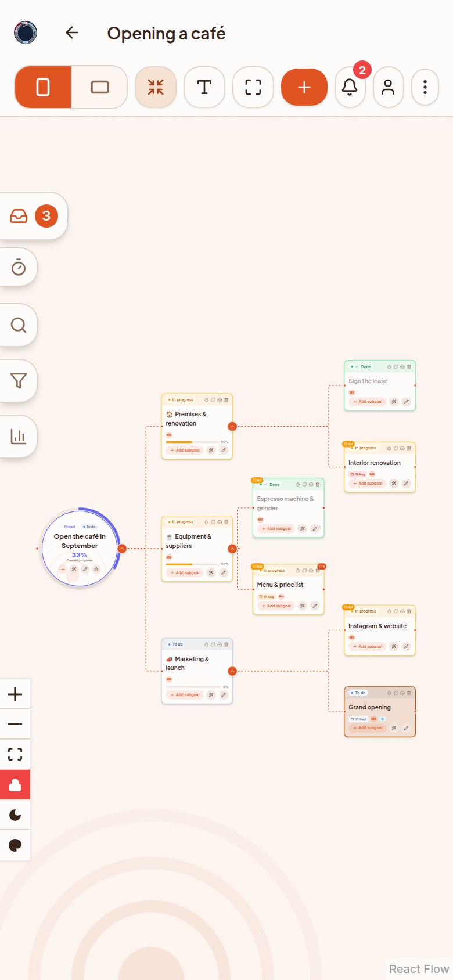Screen dimensions: 453x980
Task: Open notifications bell showing 2 alerts
Action: pos(350,87)
